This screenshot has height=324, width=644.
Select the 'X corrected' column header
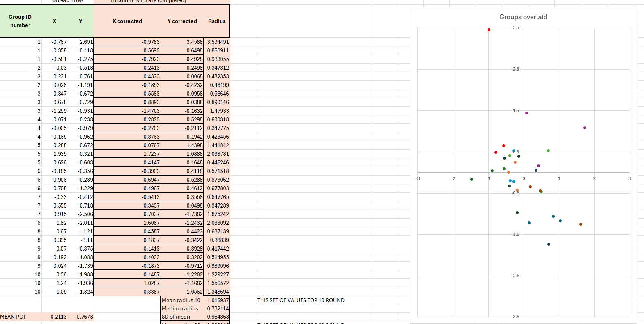(x=127, y=21)
